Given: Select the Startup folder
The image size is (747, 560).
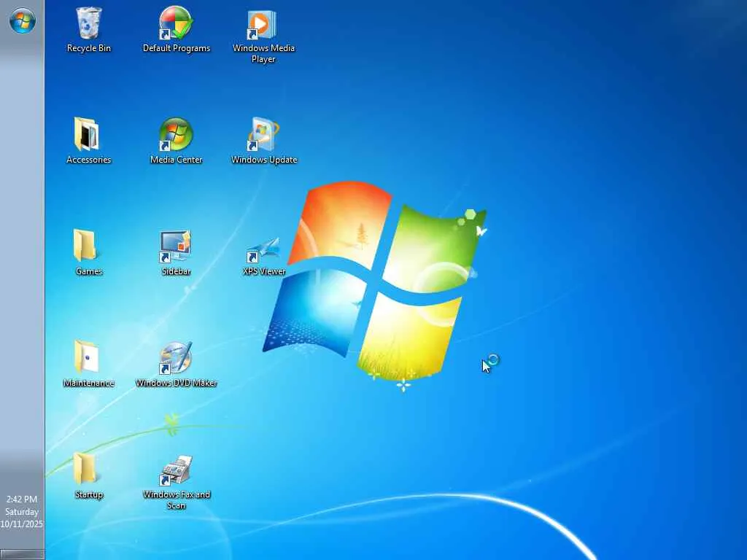Looking at the screenshot, I should point(88,475).
